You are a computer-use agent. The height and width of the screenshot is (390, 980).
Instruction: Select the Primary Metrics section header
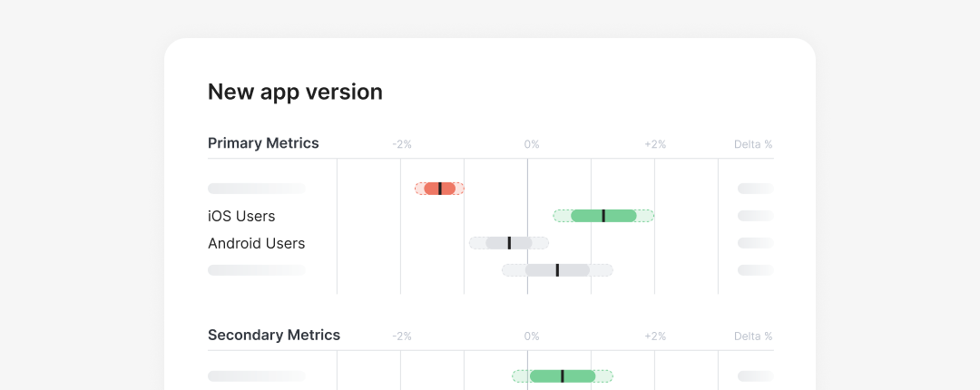click(263, 143)
